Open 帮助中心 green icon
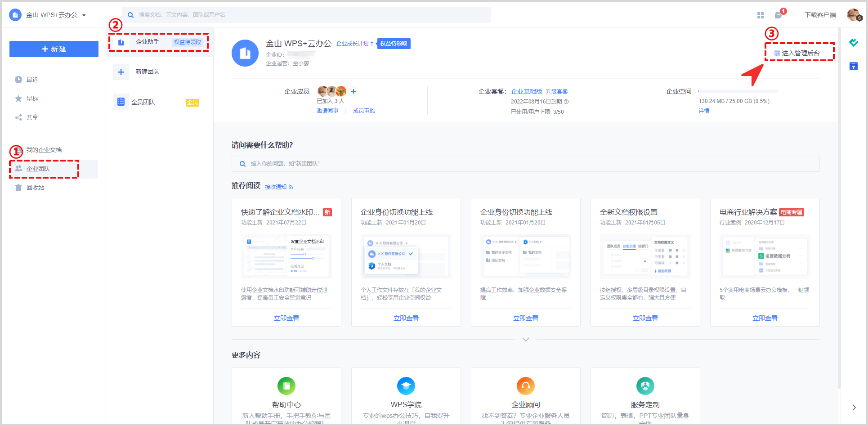 [286, 386]
